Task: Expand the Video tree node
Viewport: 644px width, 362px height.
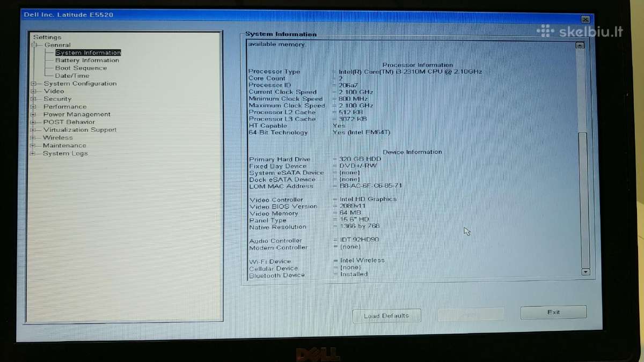Action: [33, 91]
